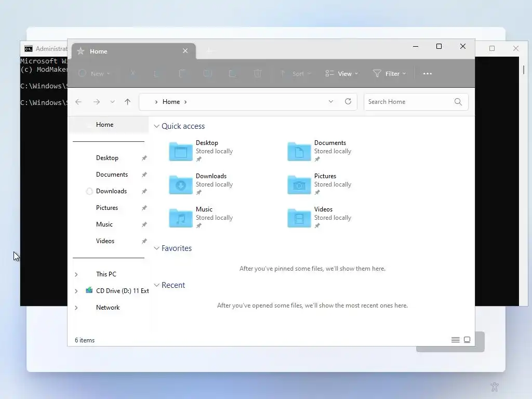The width and height of the screenshot is (532, 399).
Task: Switch to large thumbnails view in status bar
Action: point(467,340)
